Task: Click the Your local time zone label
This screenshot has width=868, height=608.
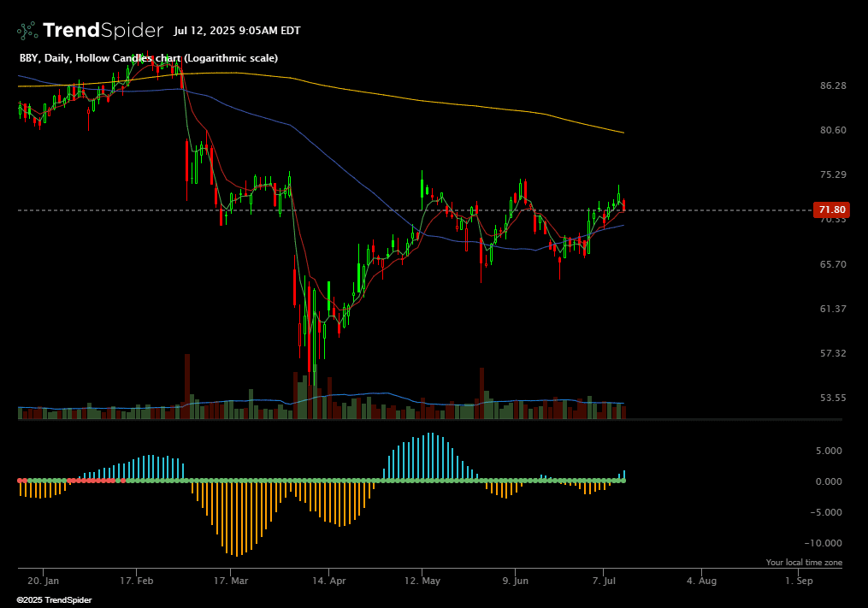Action: 804,563
